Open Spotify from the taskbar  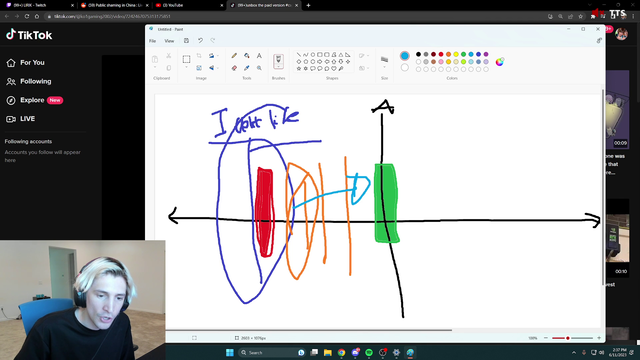pyautogui.click(x=369, y=352)
